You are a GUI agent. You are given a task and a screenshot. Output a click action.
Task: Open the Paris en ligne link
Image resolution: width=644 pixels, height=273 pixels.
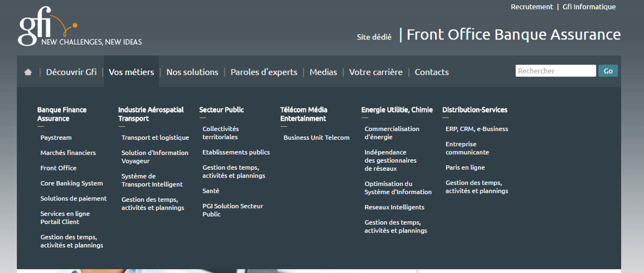tap(465, 167)
